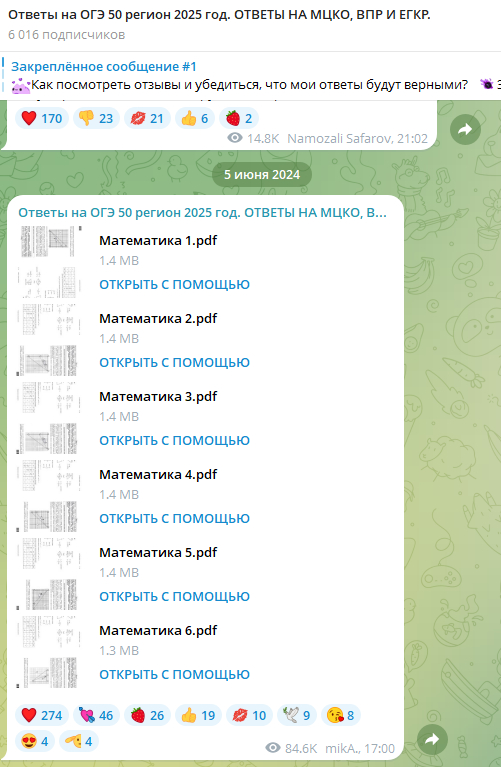501x767 pixels.
Task: Click the file name Математика 6.pdf
Action: click(x=158, y=631)
